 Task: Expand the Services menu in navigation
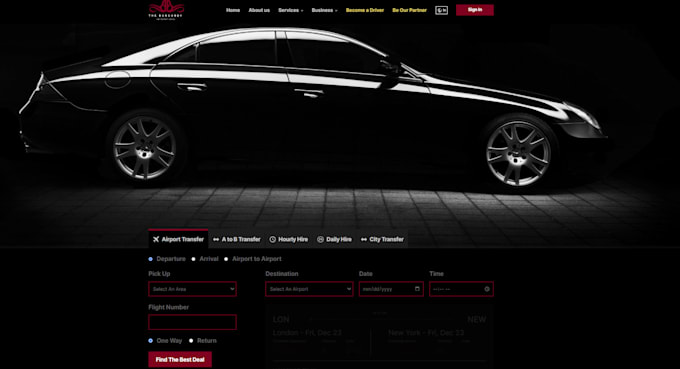[291, 10]
